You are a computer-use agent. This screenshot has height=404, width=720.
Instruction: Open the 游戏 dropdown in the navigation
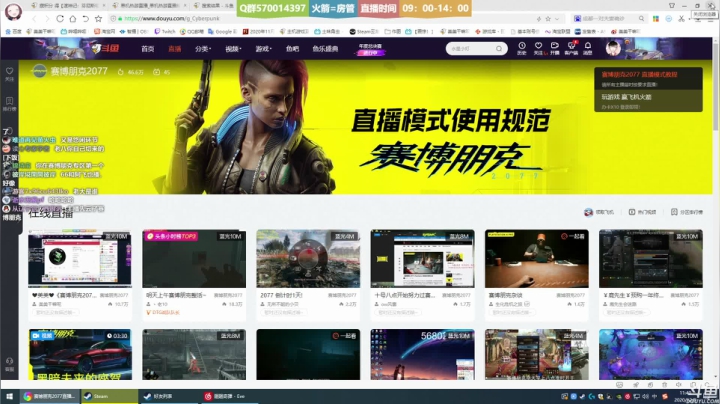point(264,49)
